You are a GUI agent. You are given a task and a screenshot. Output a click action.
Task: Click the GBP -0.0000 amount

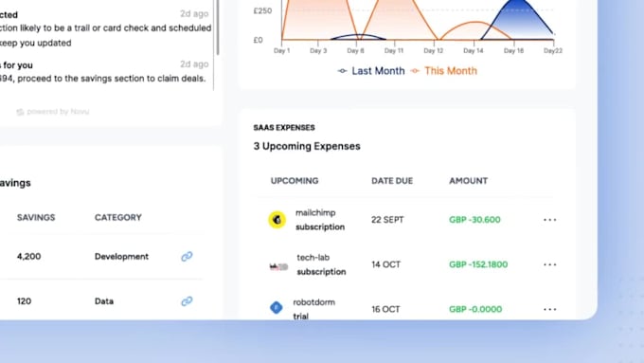[475, 309]
